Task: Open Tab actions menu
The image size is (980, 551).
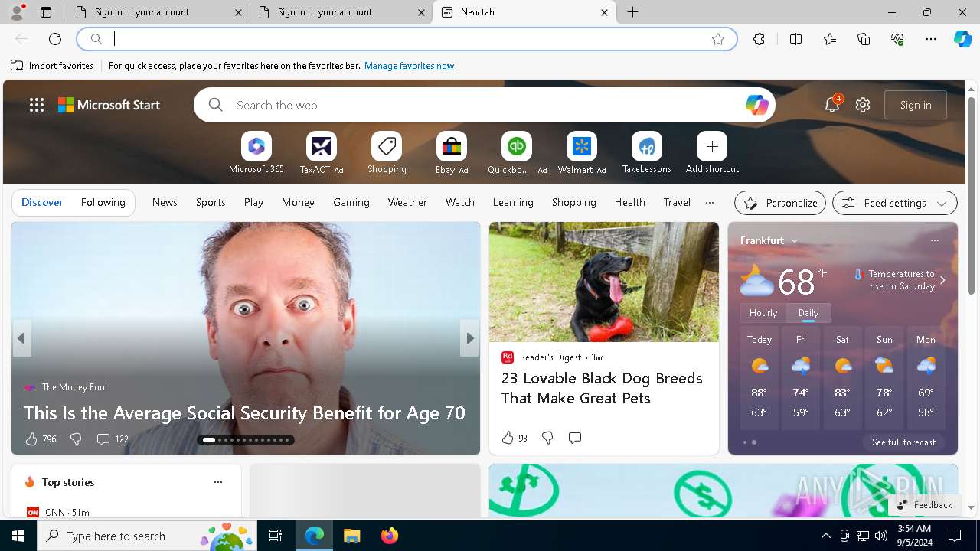Action: point(46,12)
